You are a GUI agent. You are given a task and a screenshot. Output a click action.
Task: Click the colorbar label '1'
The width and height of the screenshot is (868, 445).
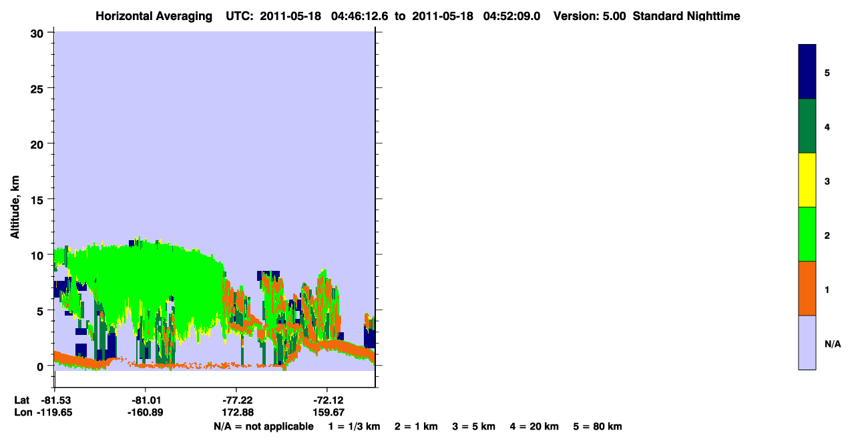(x=827, y=289)
